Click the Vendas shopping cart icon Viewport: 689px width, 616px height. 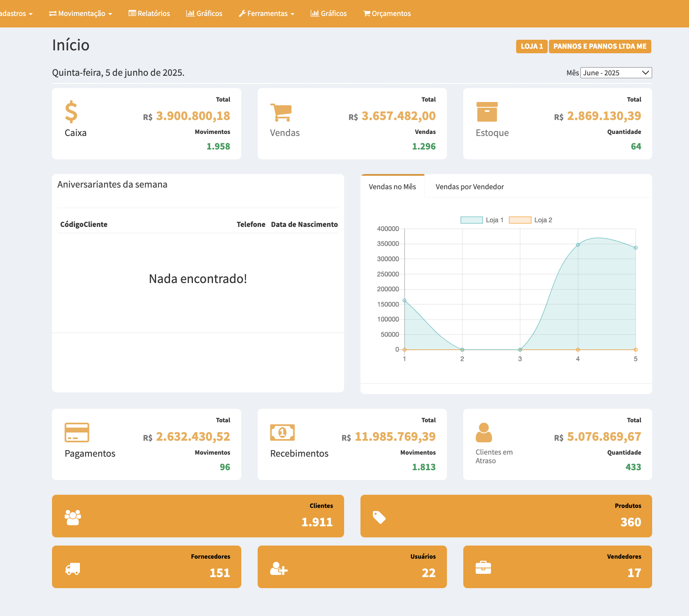point(281,112)
